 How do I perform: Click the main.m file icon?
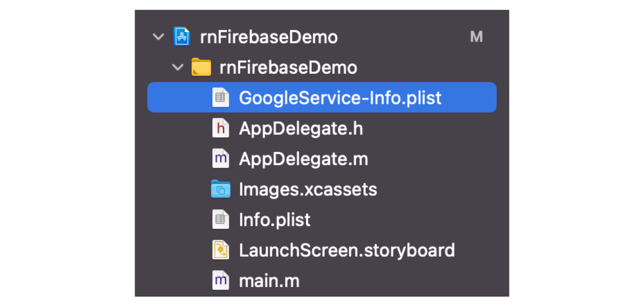(221, 280)
